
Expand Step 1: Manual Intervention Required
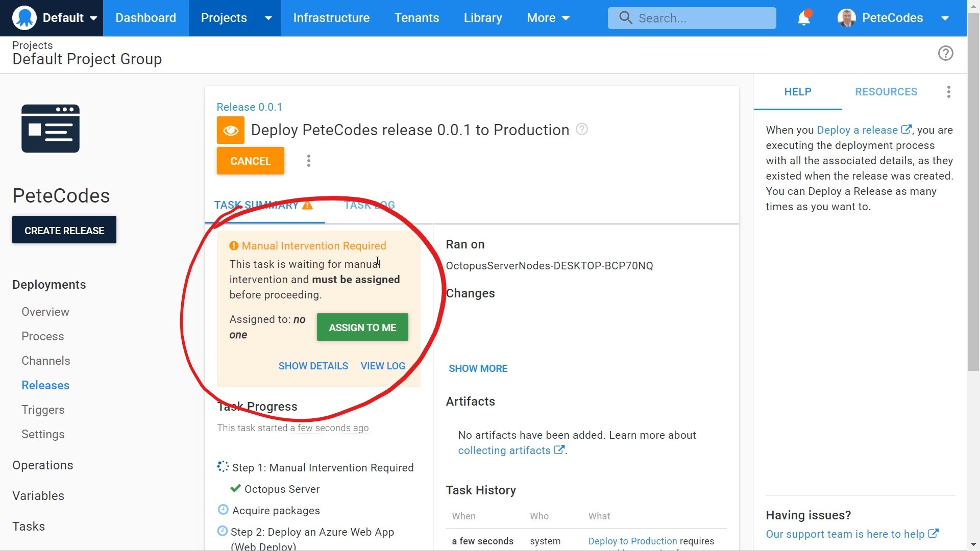point(323,468)
